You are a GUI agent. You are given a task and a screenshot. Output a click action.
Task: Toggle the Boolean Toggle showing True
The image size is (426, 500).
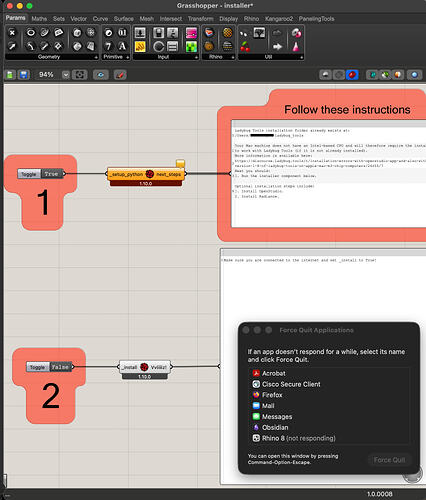(x=41, y=174)
